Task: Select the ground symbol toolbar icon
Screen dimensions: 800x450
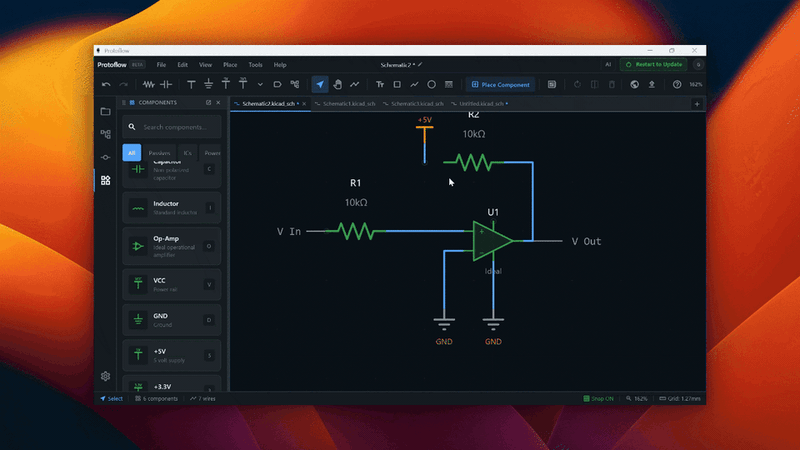Action: click(x=209, y=85)
